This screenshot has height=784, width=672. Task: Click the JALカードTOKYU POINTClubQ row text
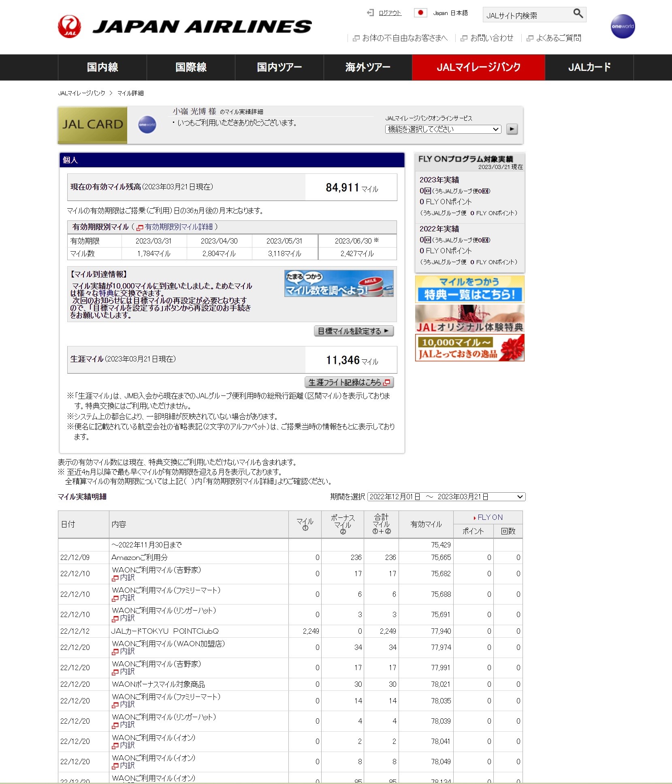click(165, 631)
